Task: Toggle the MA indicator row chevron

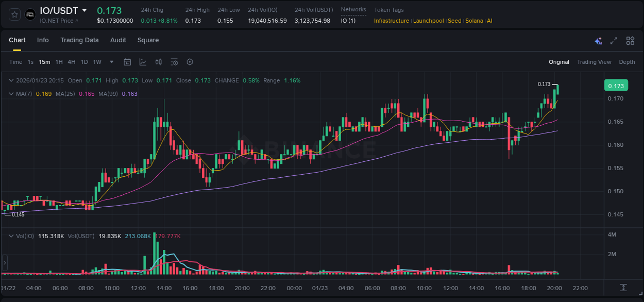Action: [11, 94]
